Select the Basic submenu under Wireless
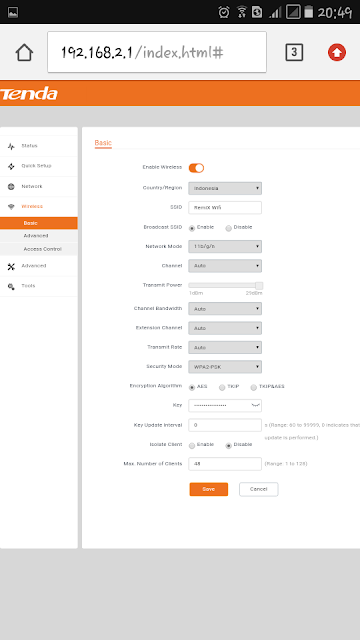Viewport: 360px width, 640px height. [39, 223]
